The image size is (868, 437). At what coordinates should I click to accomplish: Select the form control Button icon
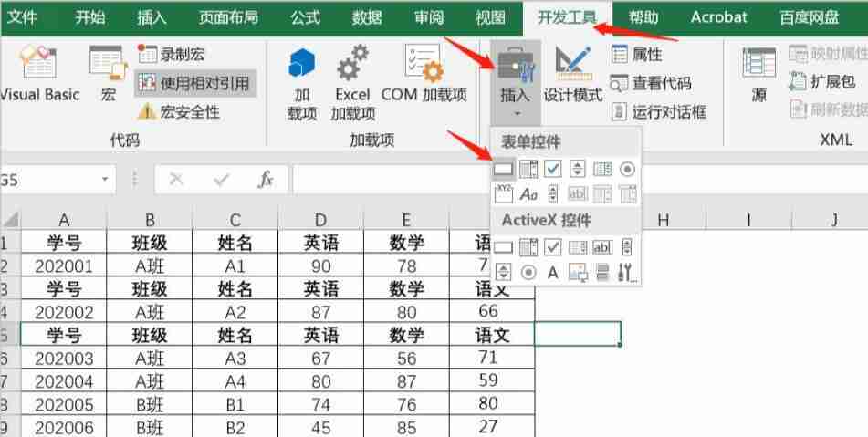(503, 170)
